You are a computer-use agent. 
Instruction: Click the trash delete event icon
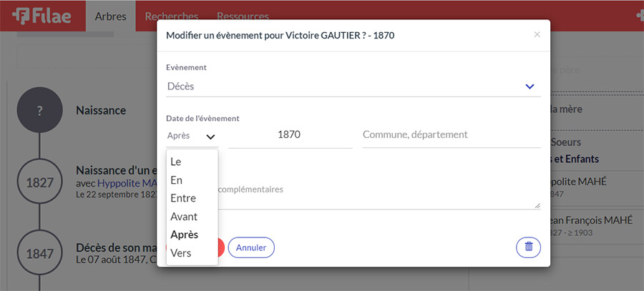pyautogui.click(x=528, y=247)
